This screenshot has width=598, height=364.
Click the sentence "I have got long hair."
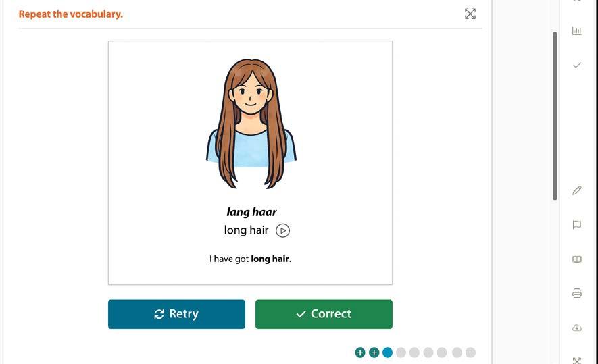[250, 259]
